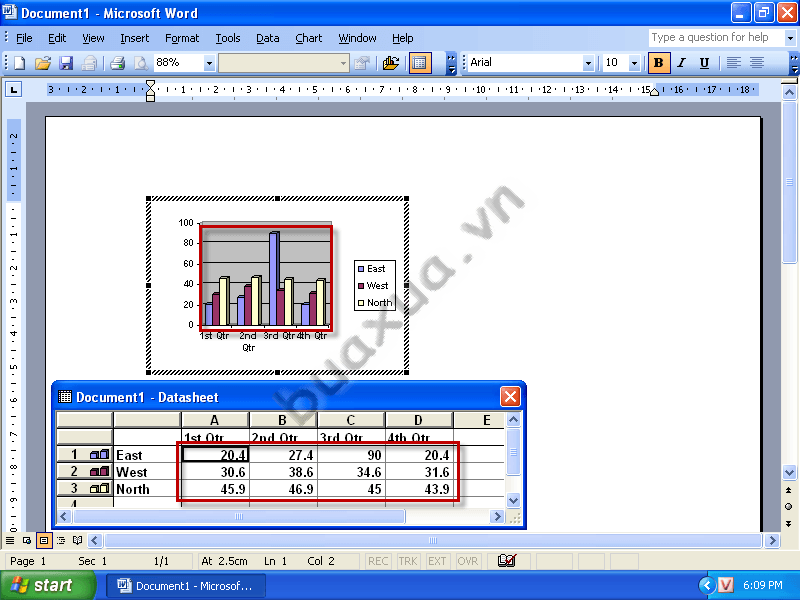The image size is (800, 600).
Task: Click the West legend entry swatch
Action: tap(361, 286)
